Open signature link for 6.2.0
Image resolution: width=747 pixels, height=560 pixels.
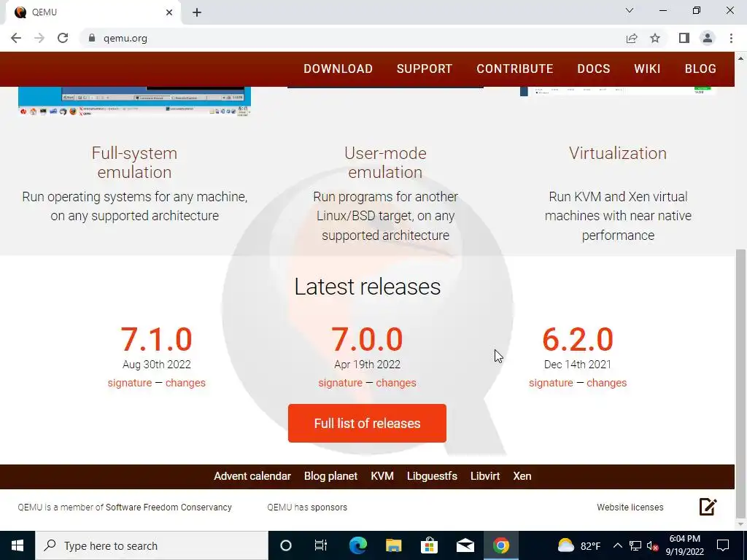point(551,383)
